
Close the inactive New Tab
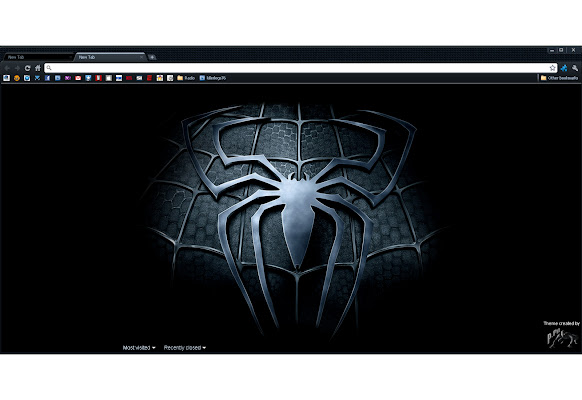coord(71,57)
